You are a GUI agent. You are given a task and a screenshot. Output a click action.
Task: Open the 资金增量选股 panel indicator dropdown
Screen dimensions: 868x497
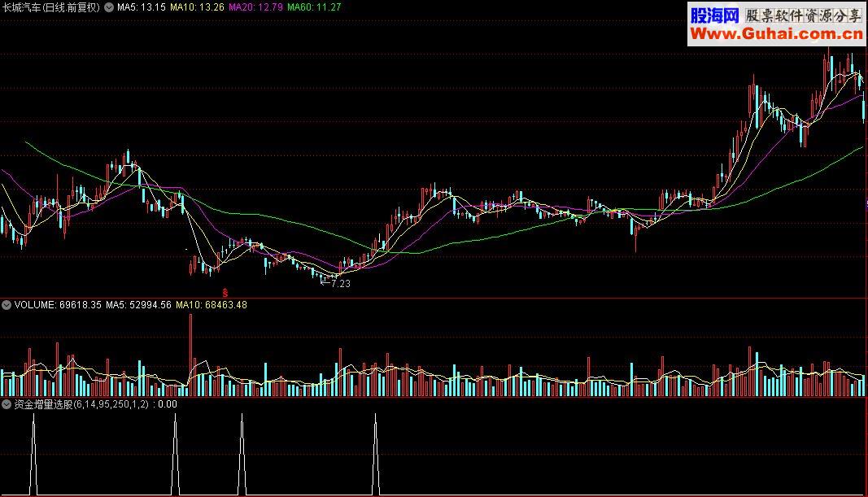coord(7,404)
